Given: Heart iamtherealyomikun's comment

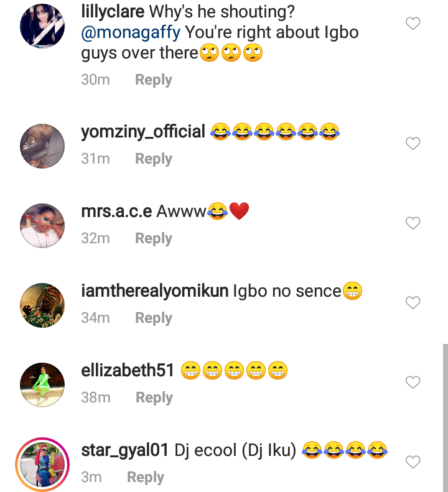Looking at the screenshot, I should (x=413, y=303).
